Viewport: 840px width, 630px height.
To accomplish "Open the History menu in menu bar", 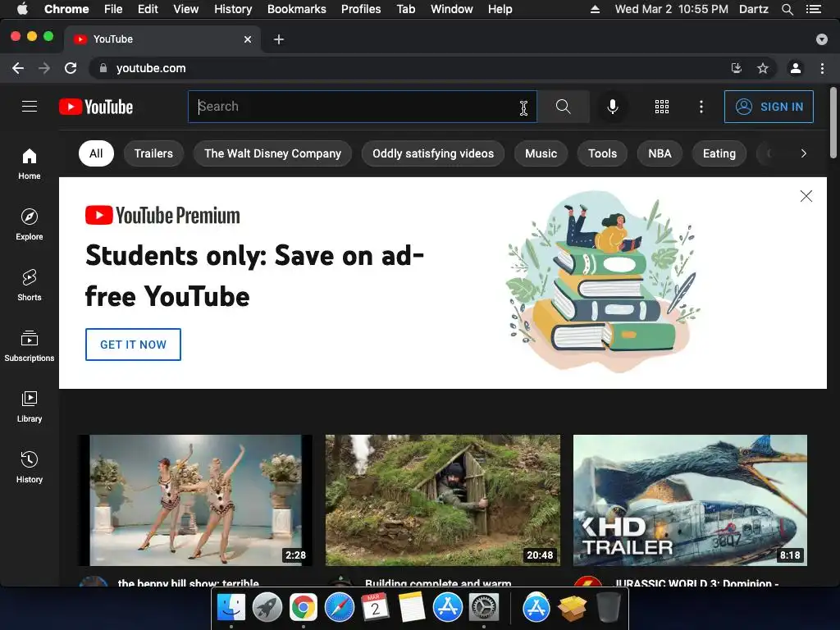I will coord(233,9).
